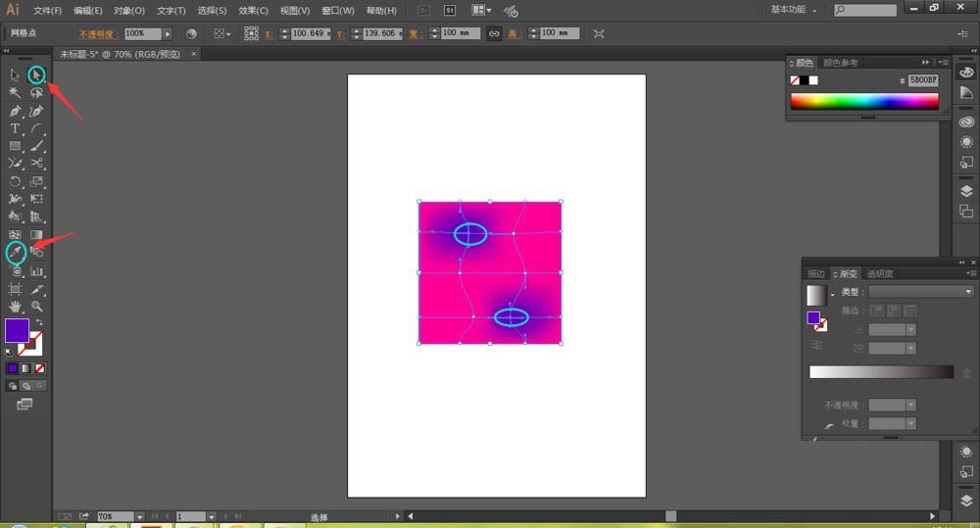Open the Layers panel icon in dock
The image size is (980, 528).
tap(966, 191)
